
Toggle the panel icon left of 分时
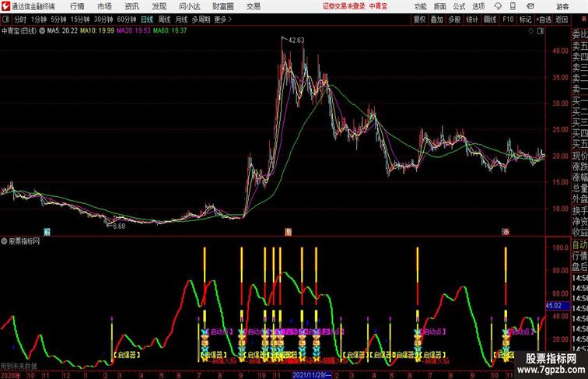coord(5,19)
